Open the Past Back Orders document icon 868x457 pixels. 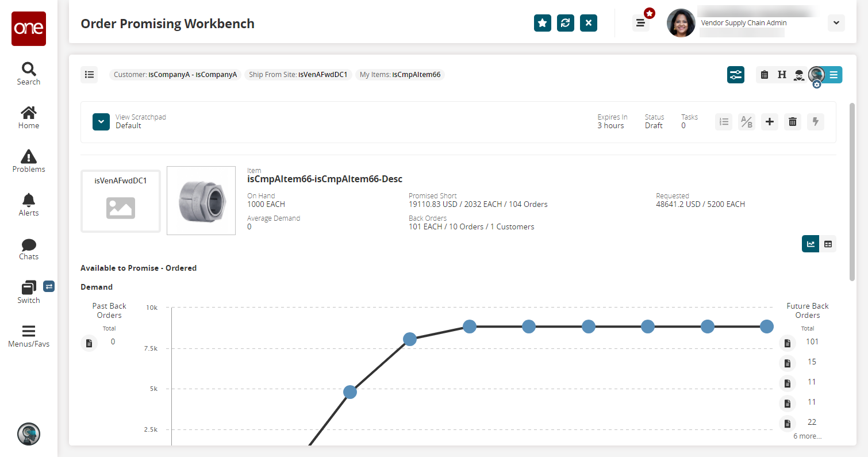[89, 343]
